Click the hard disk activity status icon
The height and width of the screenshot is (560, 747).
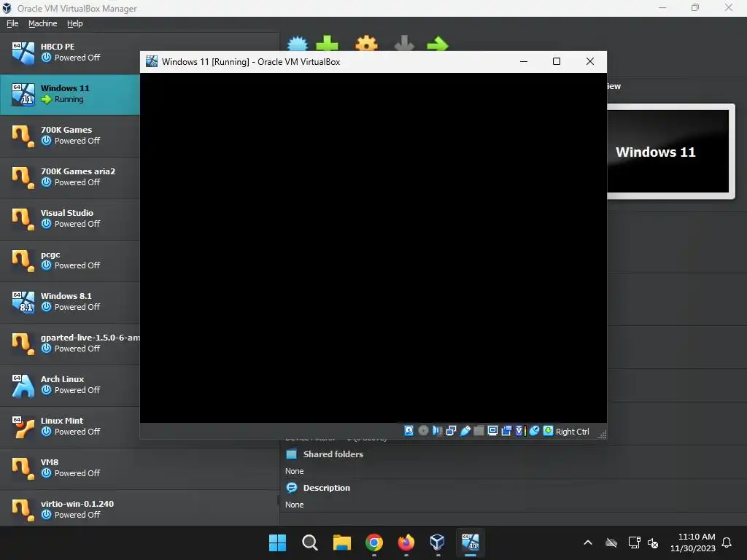tap(409, 431)
